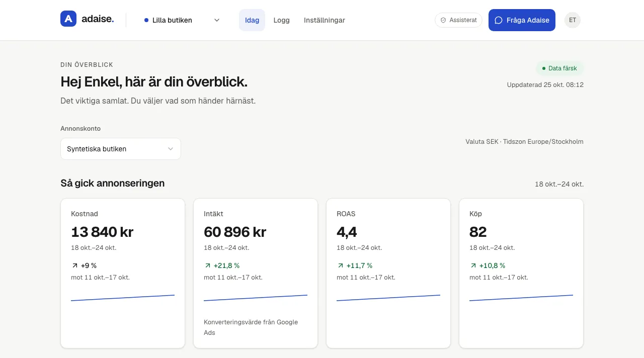The width and height of the screenshot is (644, 358).
Task: Switch to the Idag tab
Action: 252,20
